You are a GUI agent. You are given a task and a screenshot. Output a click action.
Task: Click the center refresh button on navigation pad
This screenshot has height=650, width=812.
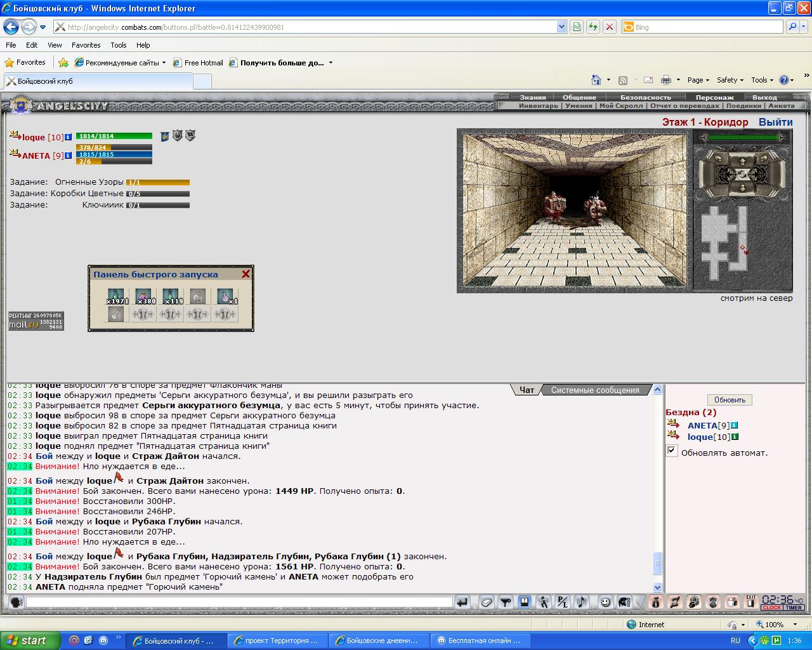pyautogui.click(x=742, y=173)
